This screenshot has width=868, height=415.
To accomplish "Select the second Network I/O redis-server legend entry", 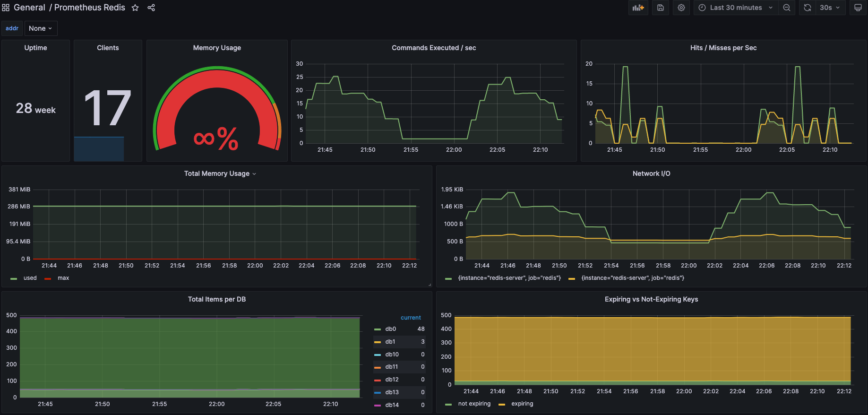I will [633, 278].
